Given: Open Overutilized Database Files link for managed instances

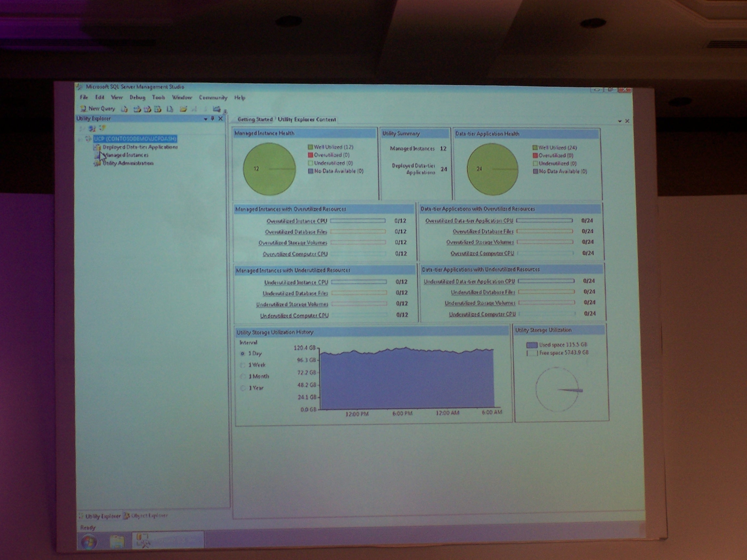Looking at the screenshot, I should [x=296, y=232].
